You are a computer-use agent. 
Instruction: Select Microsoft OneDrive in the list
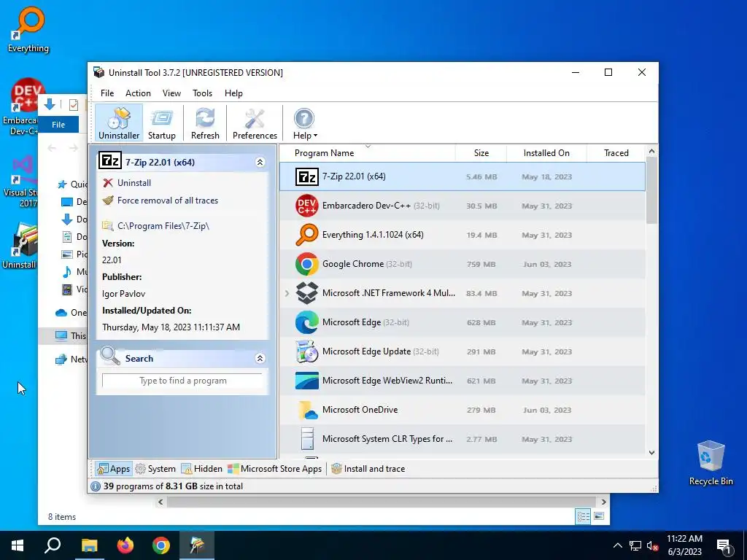462,410
